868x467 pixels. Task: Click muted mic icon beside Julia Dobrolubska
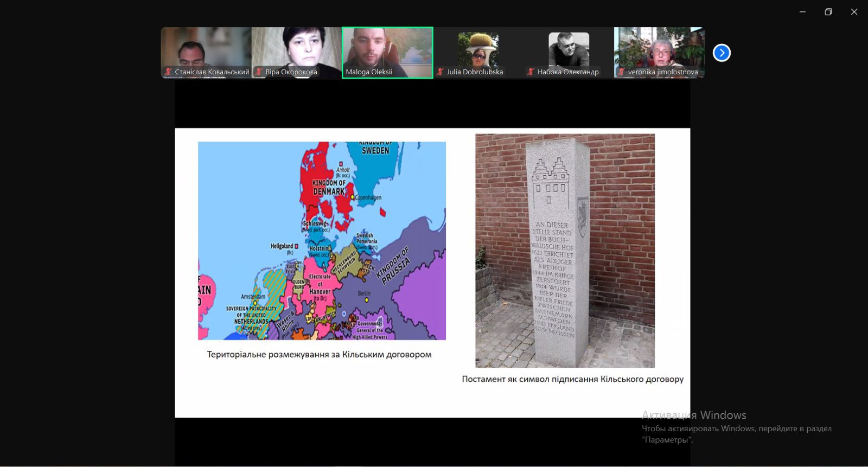pos(441,72)
